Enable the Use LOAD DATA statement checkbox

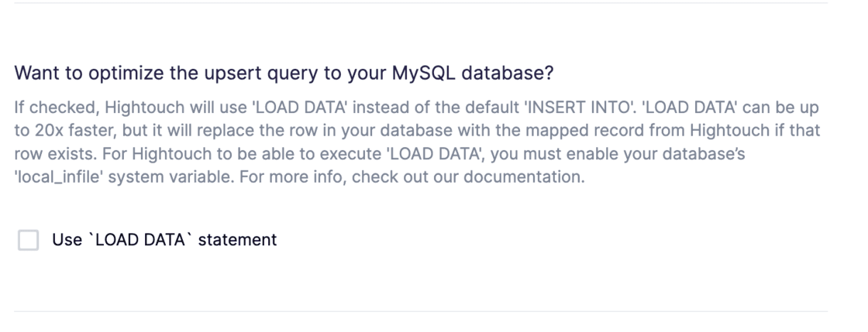coord(29,240)
